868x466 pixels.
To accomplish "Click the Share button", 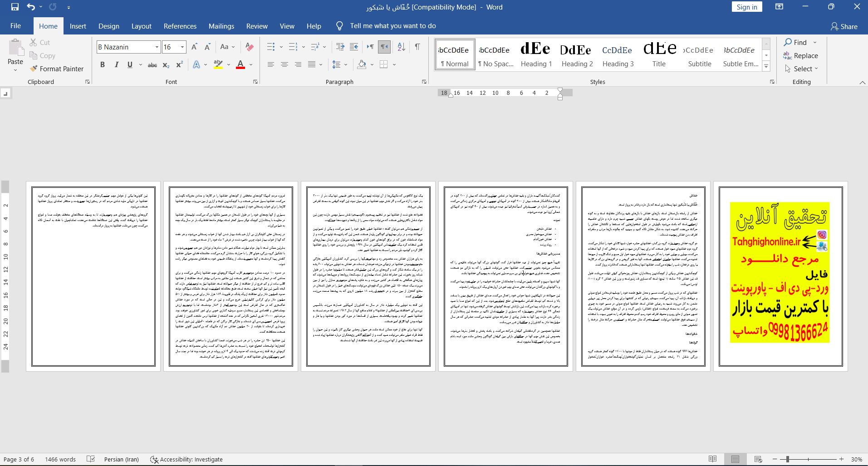I will click(x=844, y=26).
